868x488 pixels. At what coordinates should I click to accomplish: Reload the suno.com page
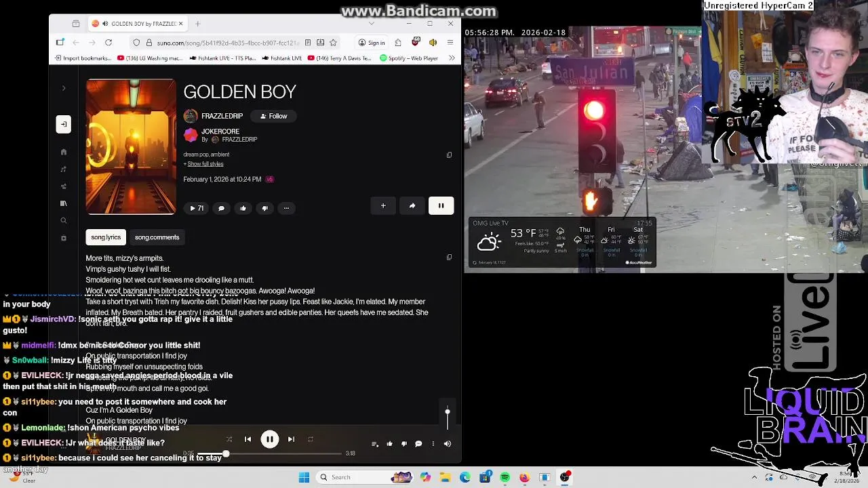[108, 43]
